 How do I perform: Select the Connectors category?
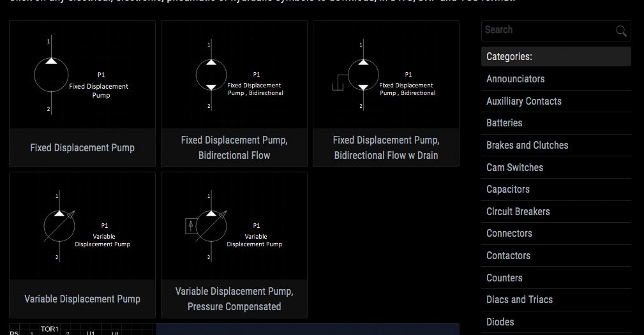509,234
